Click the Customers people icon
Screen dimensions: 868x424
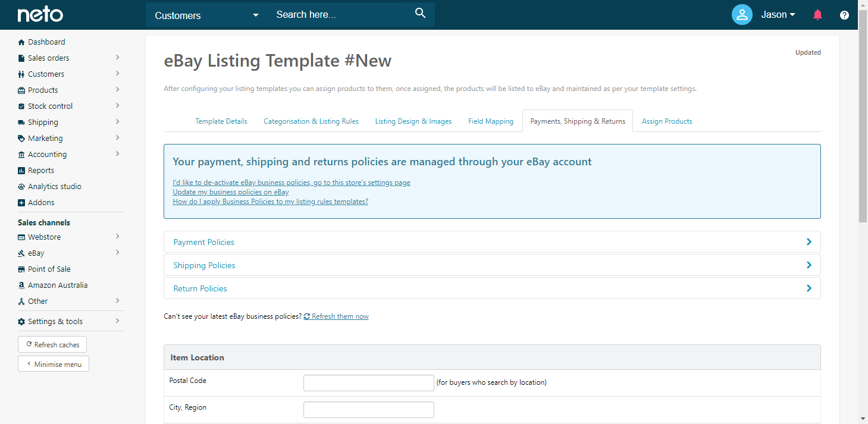point(21,74)
